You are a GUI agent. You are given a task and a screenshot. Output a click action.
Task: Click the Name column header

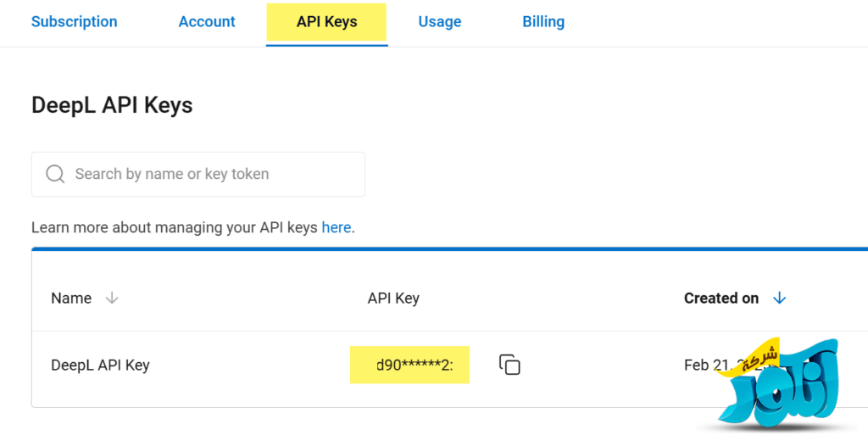point(71,298)
